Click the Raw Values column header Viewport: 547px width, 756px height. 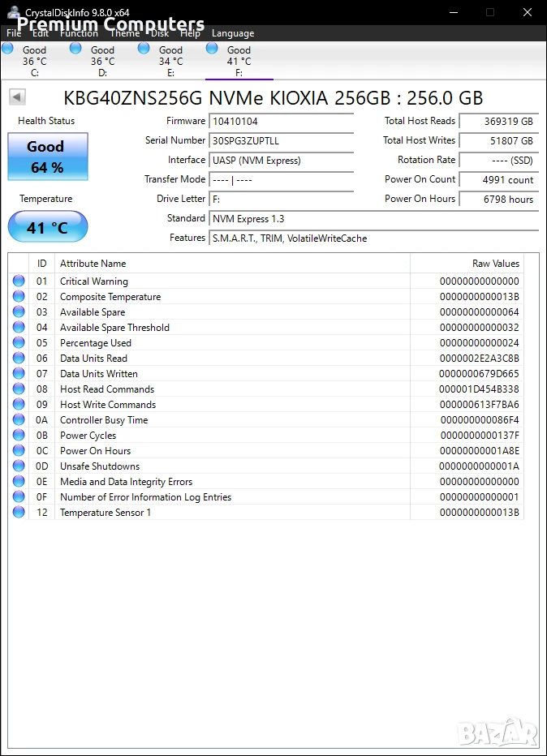467,264
